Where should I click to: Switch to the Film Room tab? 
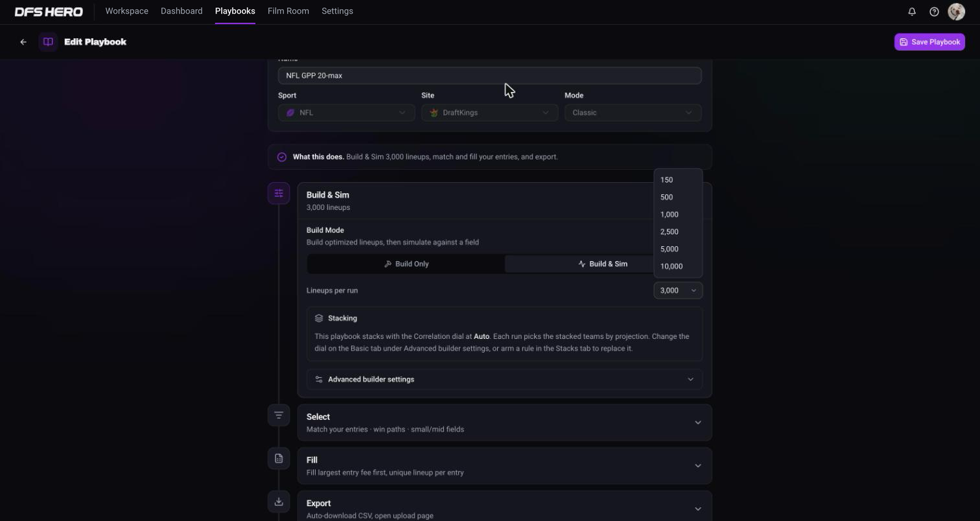[288, 11]
